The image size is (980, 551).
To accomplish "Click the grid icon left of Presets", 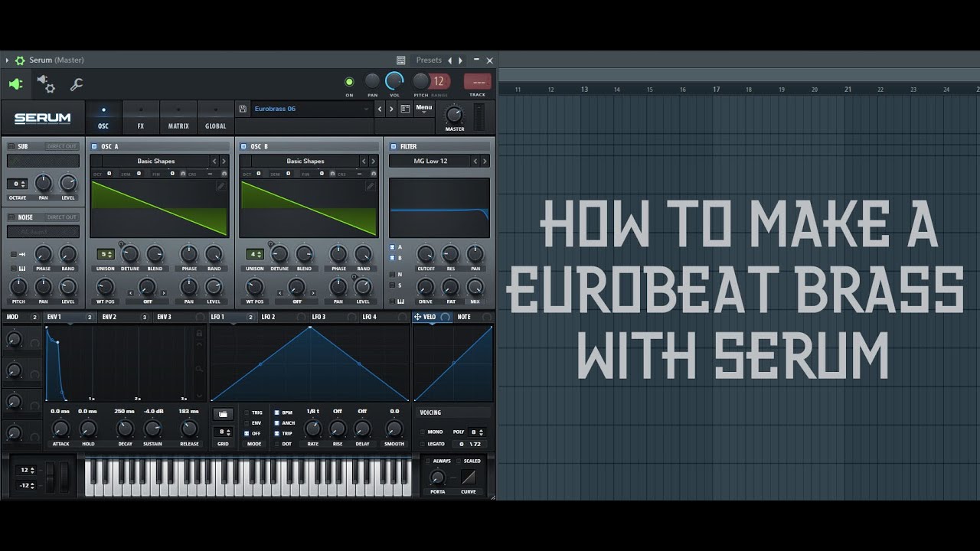I will click(x=400, y=60).
